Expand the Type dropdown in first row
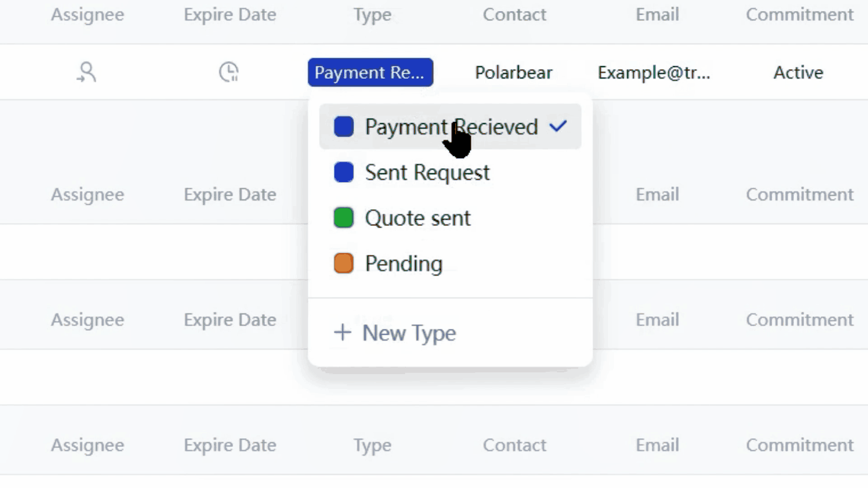The image size is (868, 488). coord(370,71)
